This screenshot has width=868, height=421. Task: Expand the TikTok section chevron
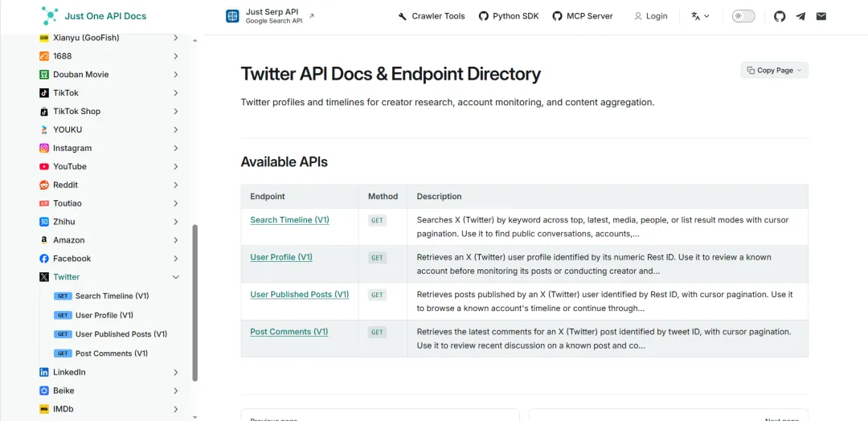(175, 93)
